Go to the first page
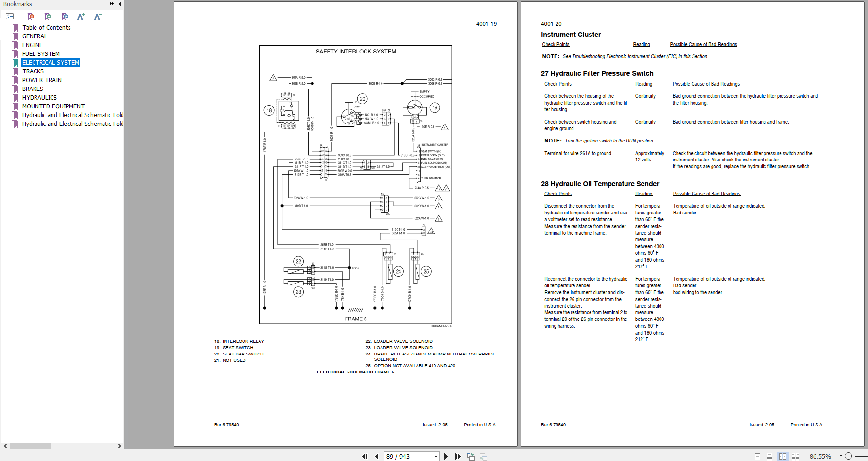 365,456
